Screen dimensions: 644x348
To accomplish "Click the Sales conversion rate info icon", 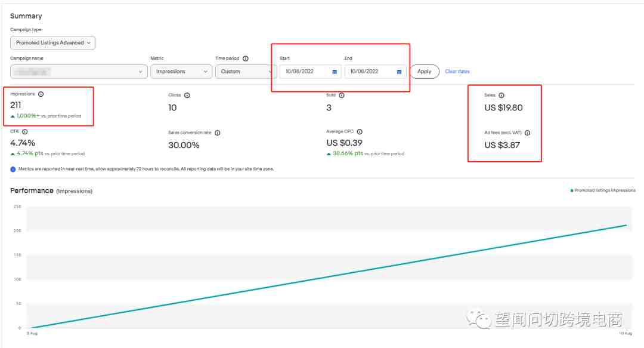I will coord(217,133).
